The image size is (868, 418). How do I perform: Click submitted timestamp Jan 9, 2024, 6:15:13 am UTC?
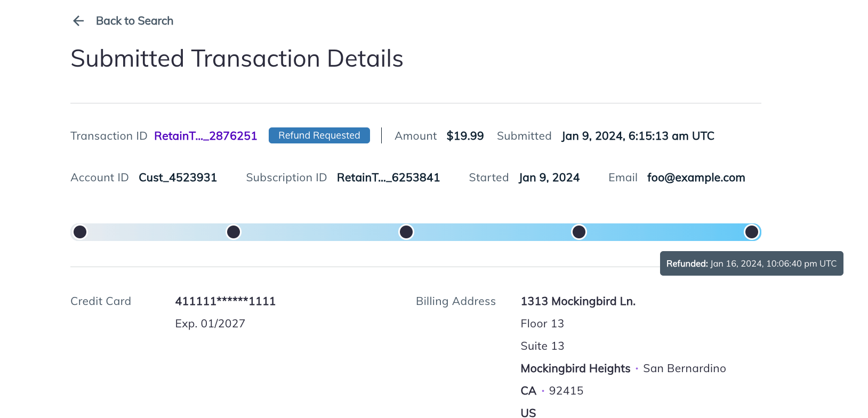click(x=638, y=136)
